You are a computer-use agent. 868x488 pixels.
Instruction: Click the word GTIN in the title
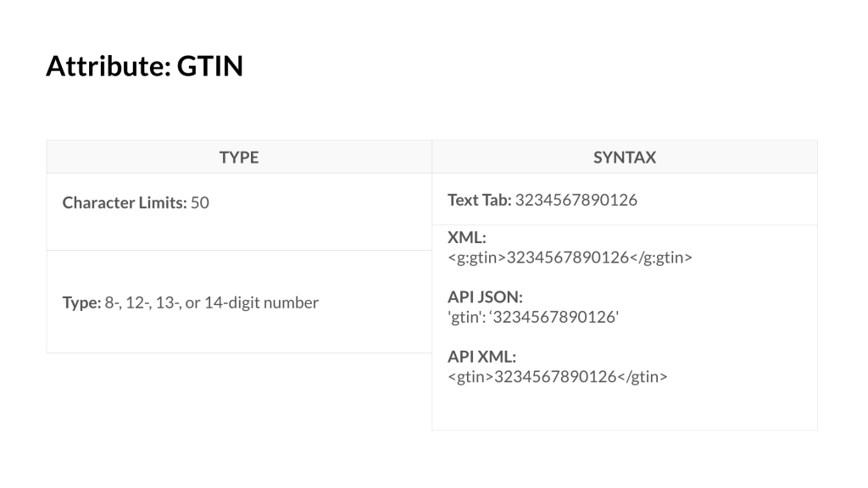pos(210,66)
